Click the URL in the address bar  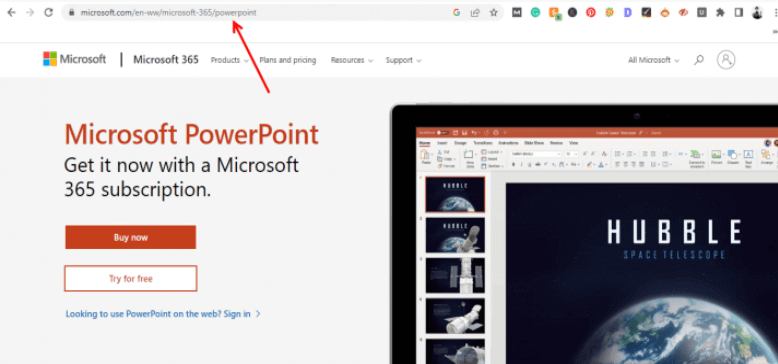169,13
